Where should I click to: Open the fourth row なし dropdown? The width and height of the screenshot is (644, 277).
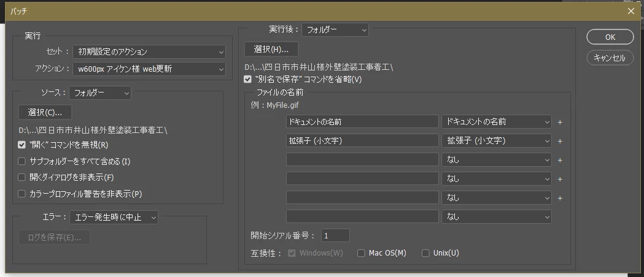[x=497, y=178]
